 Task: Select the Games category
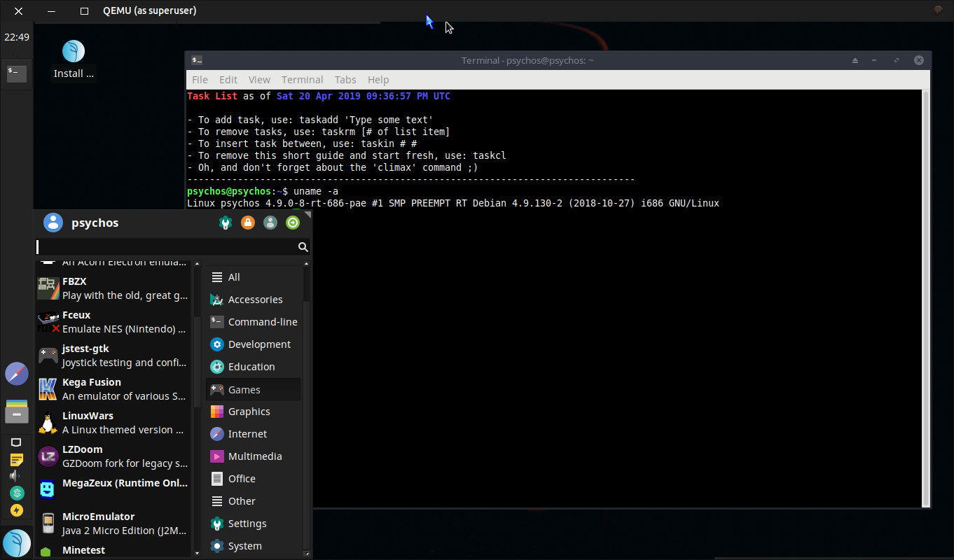[x=254, y=389]
